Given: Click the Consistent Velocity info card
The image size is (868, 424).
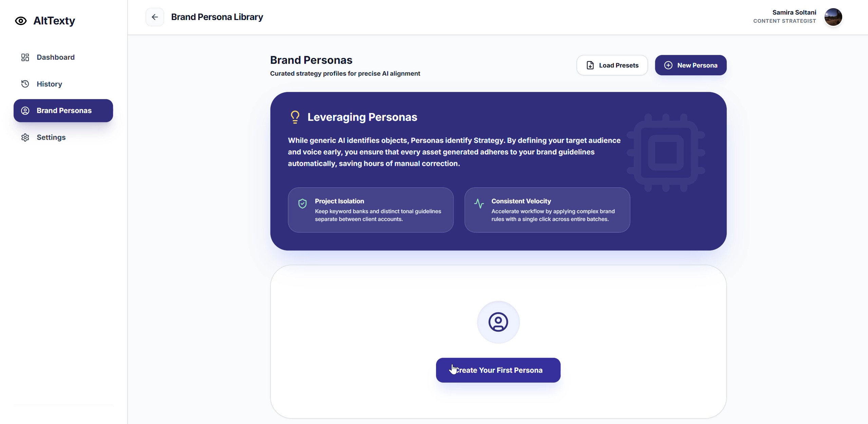Looking at the screenshot, I should tap(547, 210).
